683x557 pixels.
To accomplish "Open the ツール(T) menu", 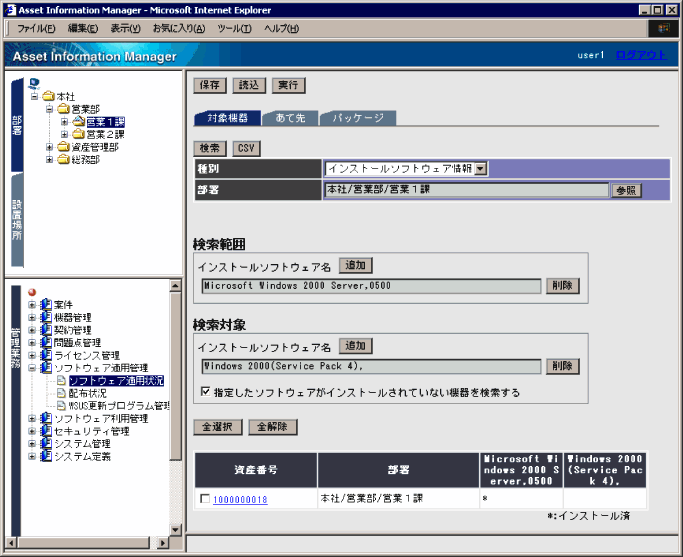I will tap(234, 29).
